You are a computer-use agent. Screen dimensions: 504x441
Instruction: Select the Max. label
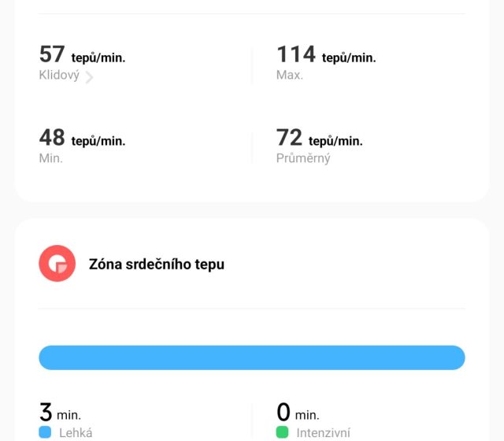pyautogui.click(x=290, y=76)
